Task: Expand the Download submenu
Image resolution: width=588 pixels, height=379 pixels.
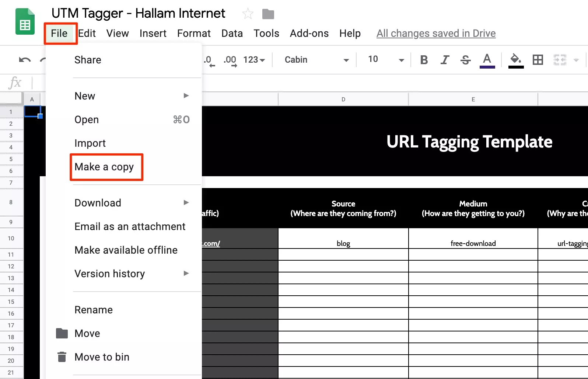Action: point(132,203)
